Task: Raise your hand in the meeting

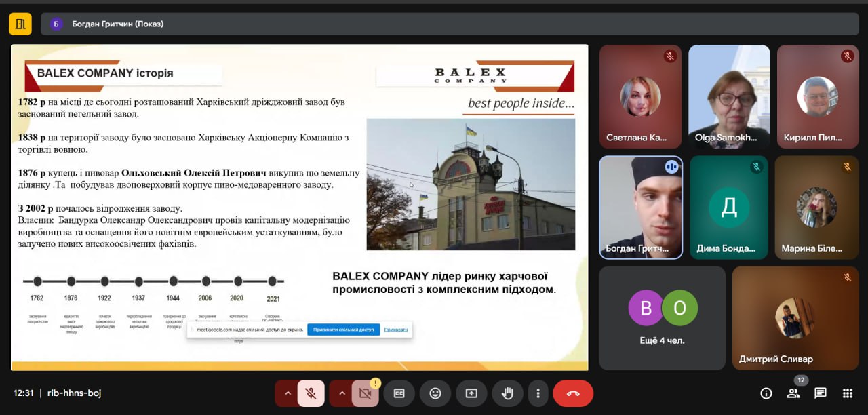Action: pyautogui.click(x=507, y=393)
